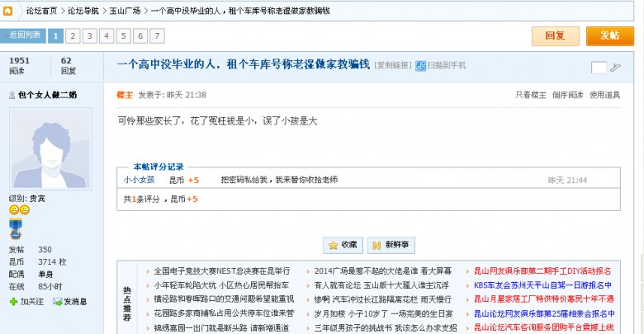The height and width of the screenshot is (334, 644).
Task: Click the green plus 加关注 follow icon
Action: click(x=13, y=302)
